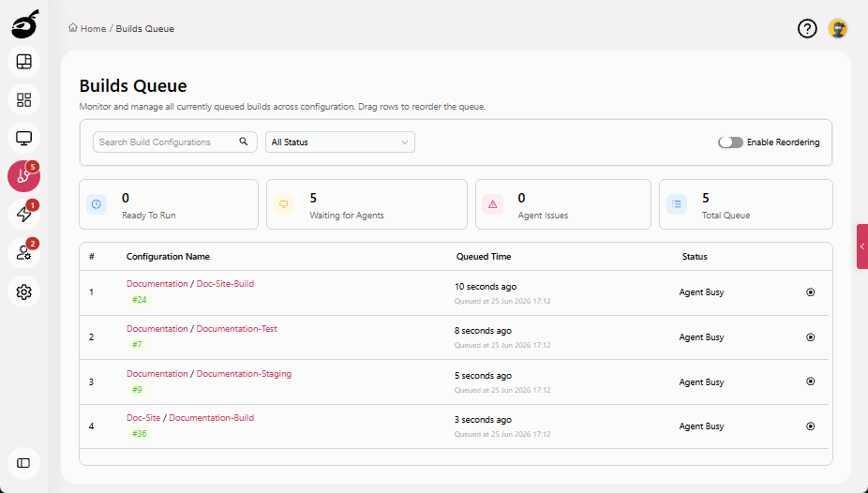Open Documentation project link in row 3

coord(157,373)
